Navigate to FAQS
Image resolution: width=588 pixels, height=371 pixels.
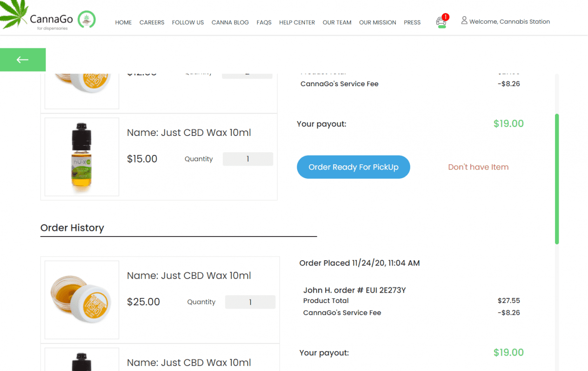(x=264, y=22)
